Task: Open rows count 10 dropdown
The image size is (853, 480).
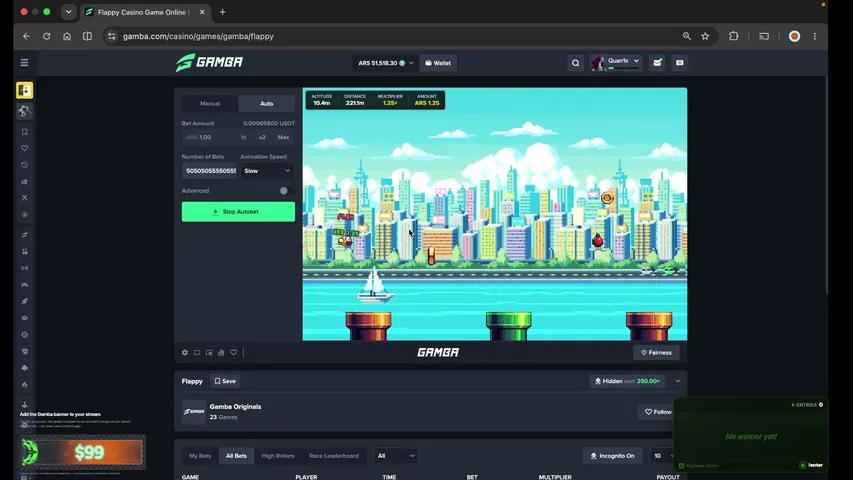Action: (x=662, y=456)
